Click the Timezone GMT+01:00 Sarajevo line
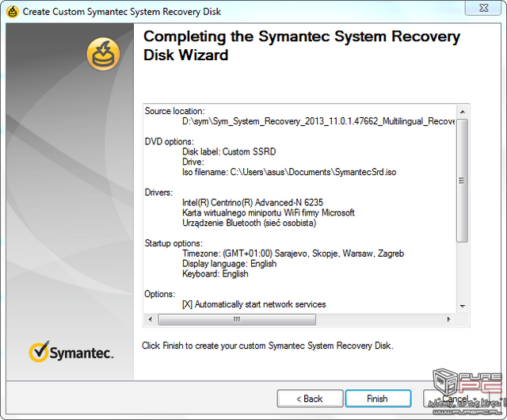The height and width of the screenshot is (420, 507). tap(293, 254)
